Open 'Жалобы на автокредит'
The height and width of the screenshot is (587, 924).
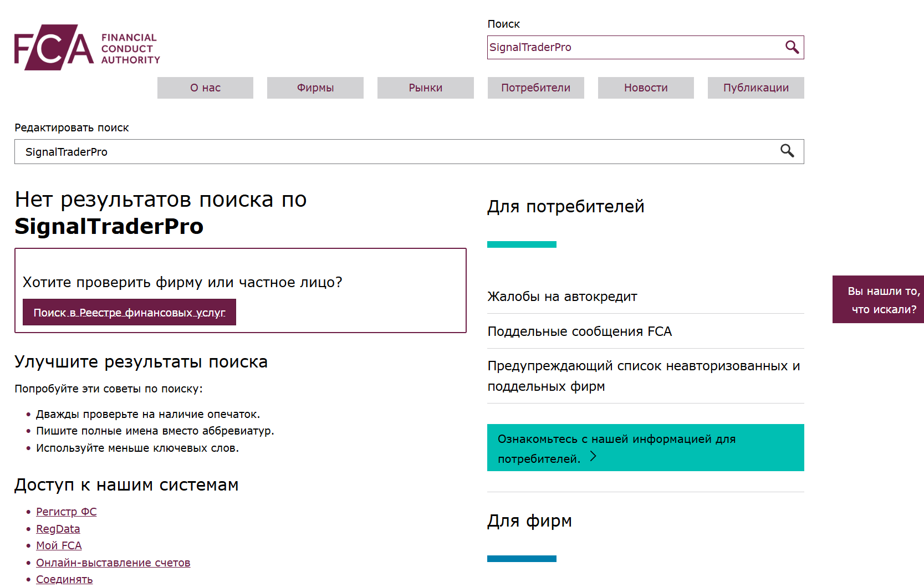pos(561,297)
